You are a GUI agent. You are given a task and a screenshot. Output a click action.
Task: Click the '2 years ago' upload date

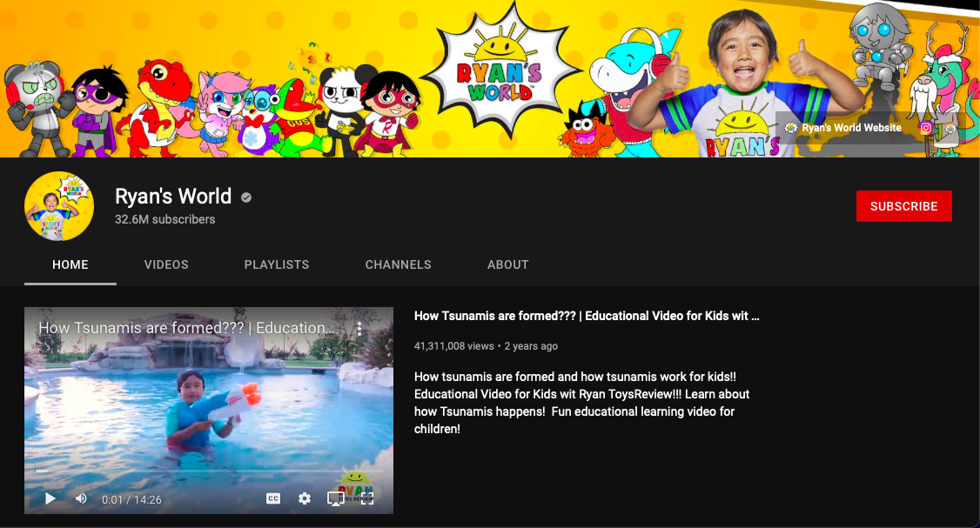[531, 346]
